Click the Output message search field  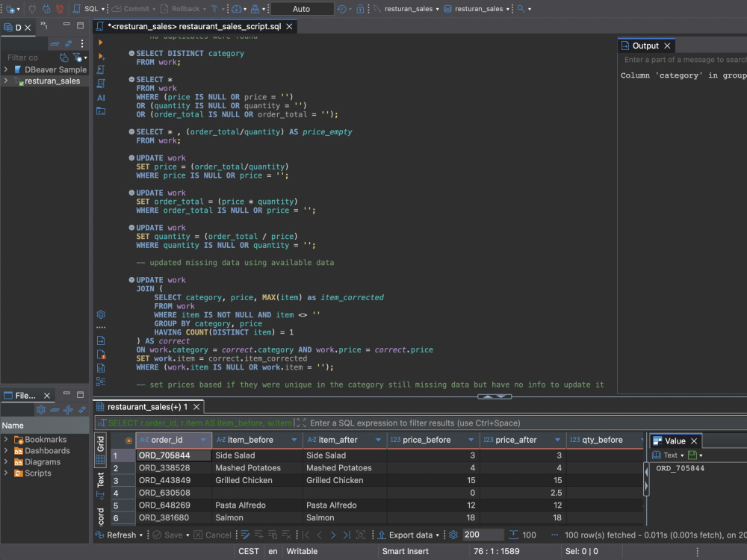click(684, 60)
